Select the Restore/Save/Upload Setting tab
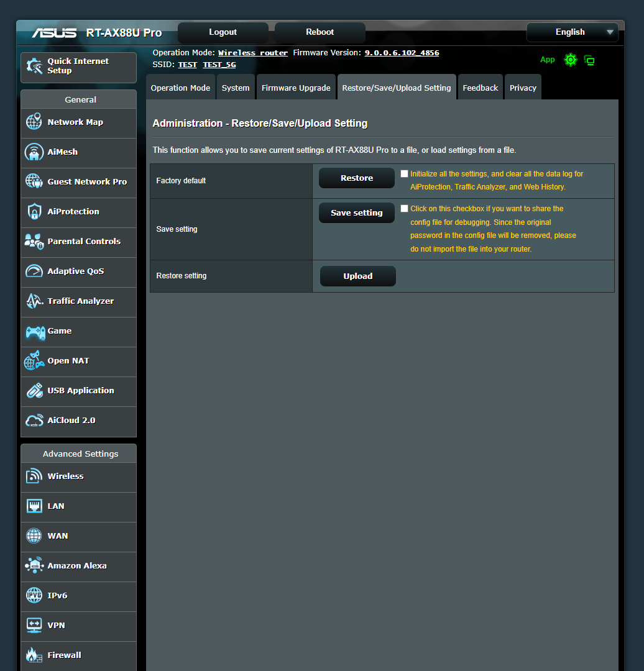Screen dimensions: 644x671 (x=397, y=88)
